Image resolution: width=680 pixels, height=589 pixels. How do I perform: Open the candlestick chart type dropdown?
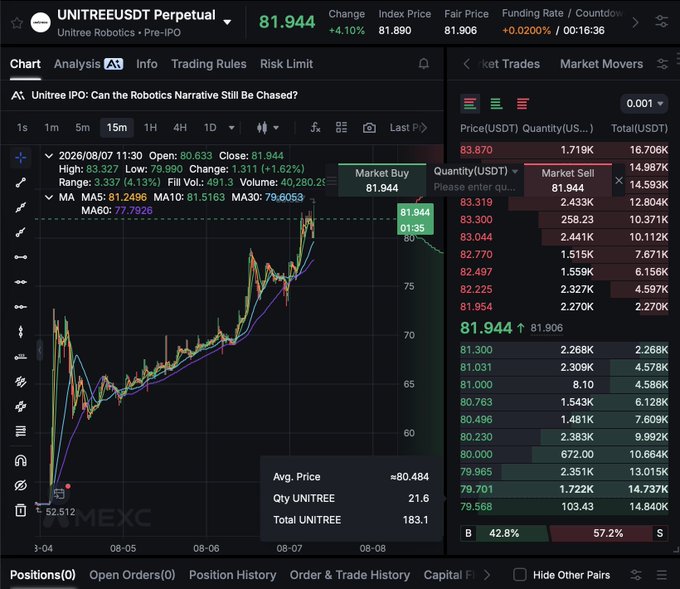(x=268, y=128)
